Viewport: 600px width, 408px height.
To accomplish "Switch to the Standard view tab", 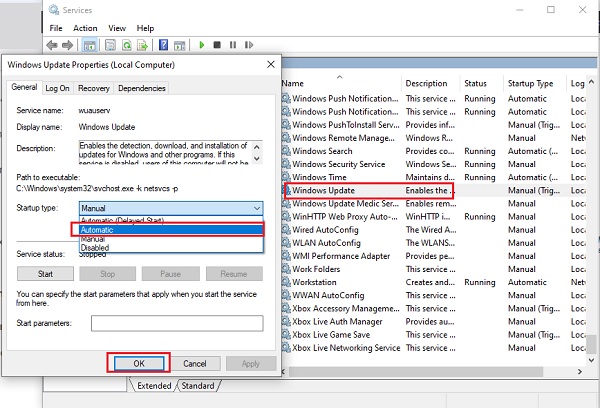I will [x=197, y=386].
